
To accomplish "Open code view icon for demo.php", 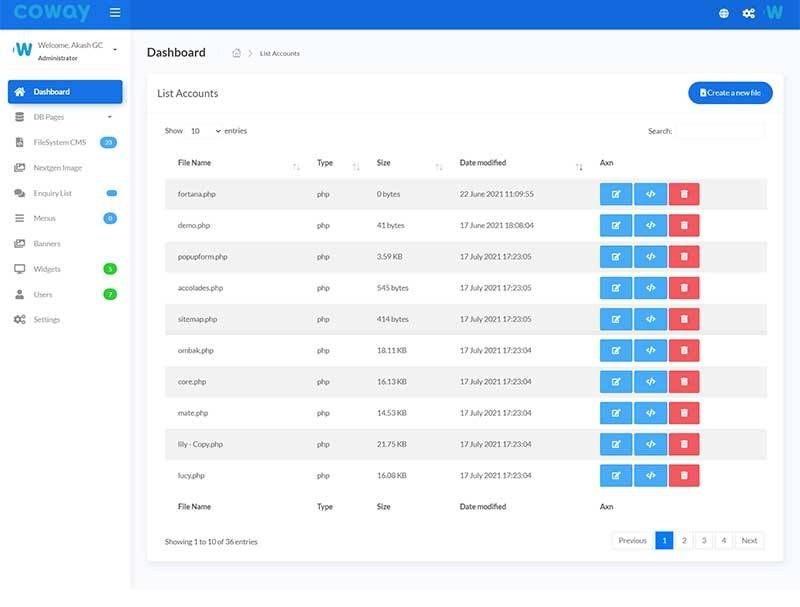I will click(650, 225).
